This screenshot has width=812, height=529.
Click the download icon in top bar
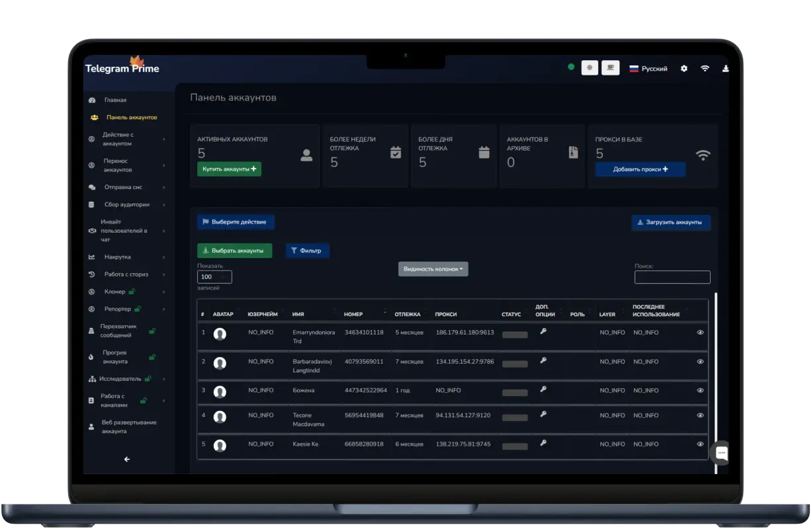(x=725, y=69)
